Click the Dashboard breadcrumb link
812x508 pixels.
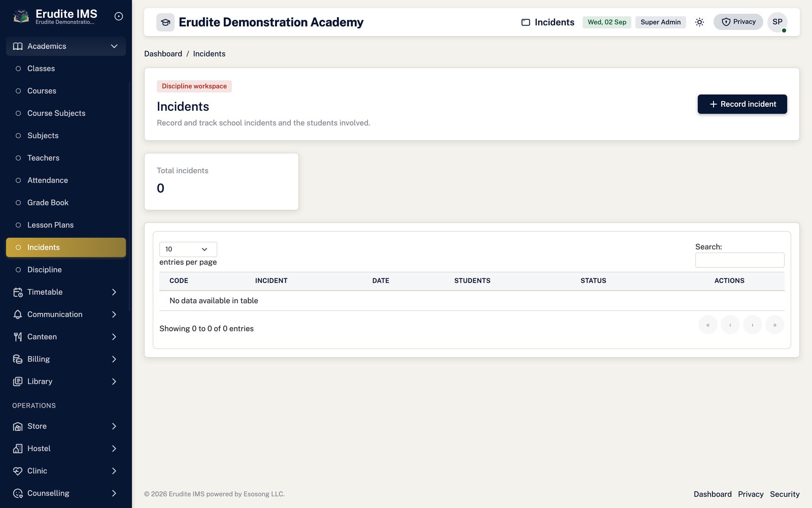point(163,54)
